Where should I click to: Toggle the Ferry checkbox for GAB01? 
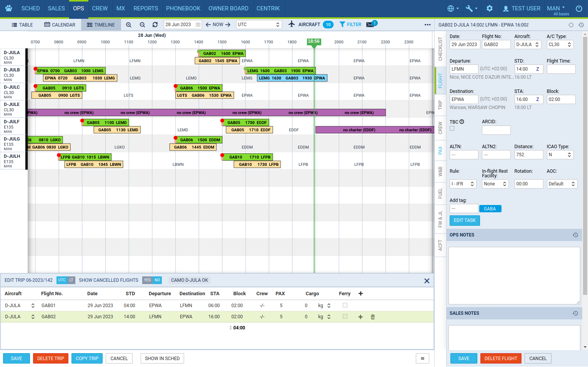click(345, 305)
